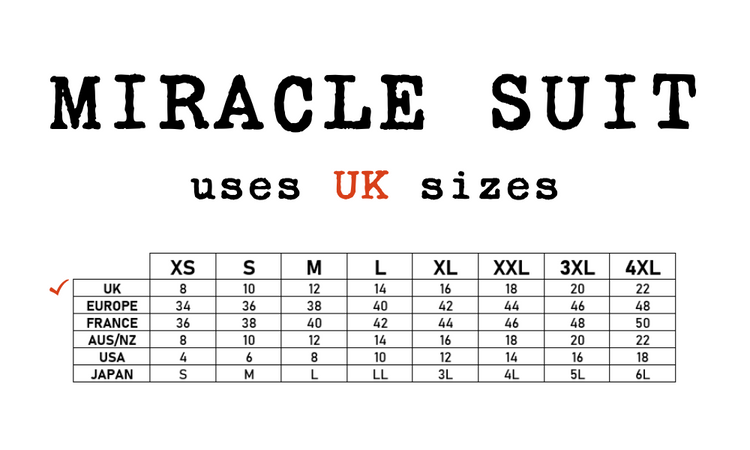The image size is (750, 450).
Task: Click the UK row label in the table
Action: 112,288
